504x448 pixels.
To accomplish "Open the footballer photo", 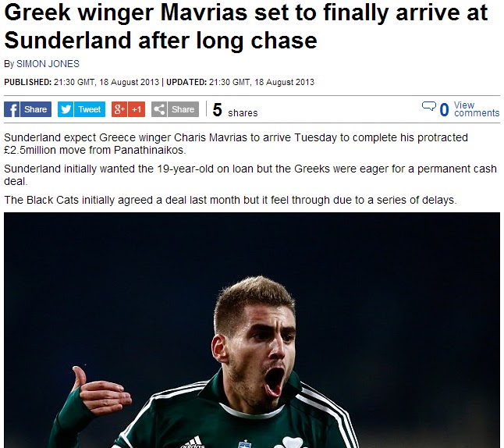I will pos(252,330).
